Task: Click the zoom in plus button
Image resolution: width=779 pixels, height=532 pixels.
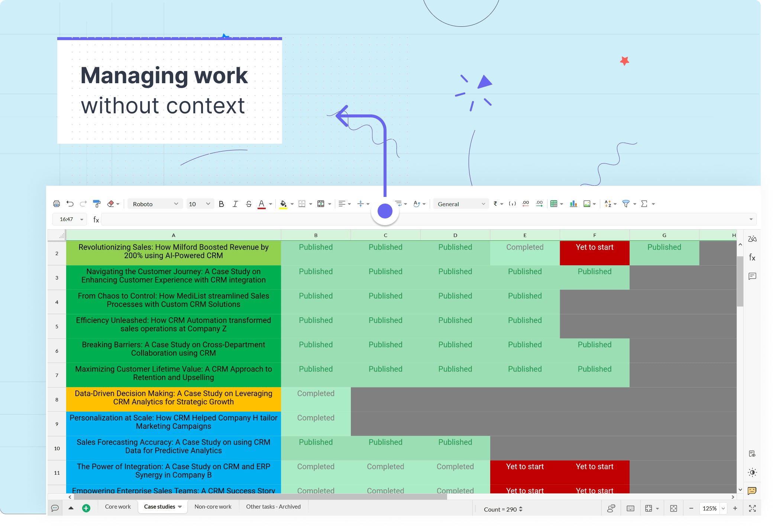Action: (735, 509)
